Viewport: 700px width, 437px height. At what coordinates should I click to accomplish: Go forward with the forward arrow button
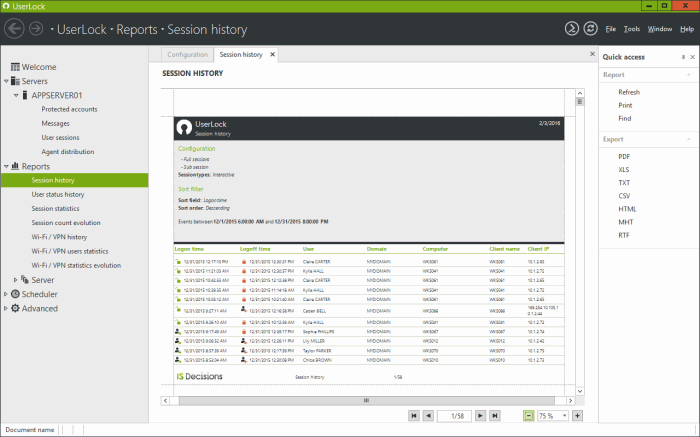click(36, 29)
